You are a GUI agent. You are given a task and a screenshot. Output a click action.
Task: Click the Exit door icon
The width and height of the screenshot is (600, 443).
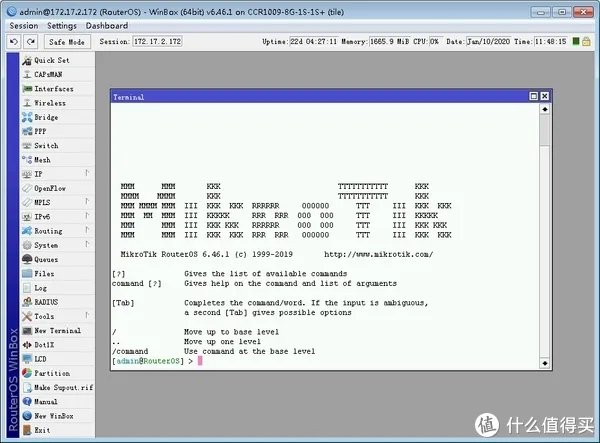click(27, 430)
